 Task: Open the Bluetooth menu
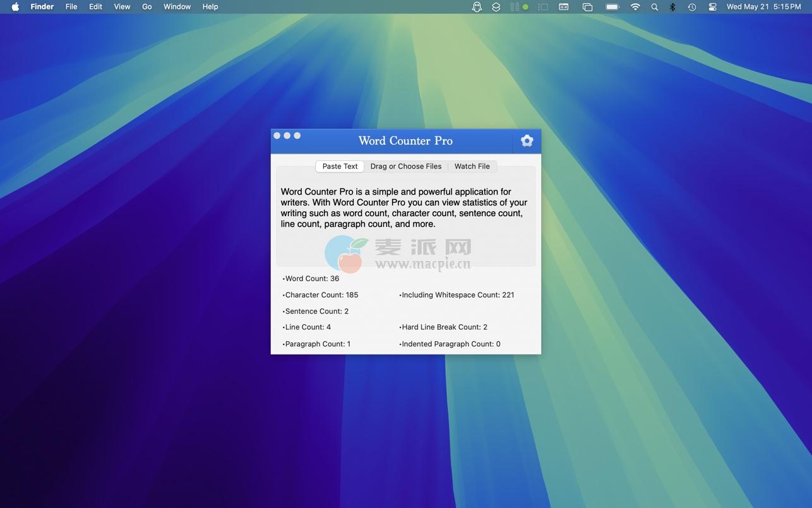tap(672, 7)
